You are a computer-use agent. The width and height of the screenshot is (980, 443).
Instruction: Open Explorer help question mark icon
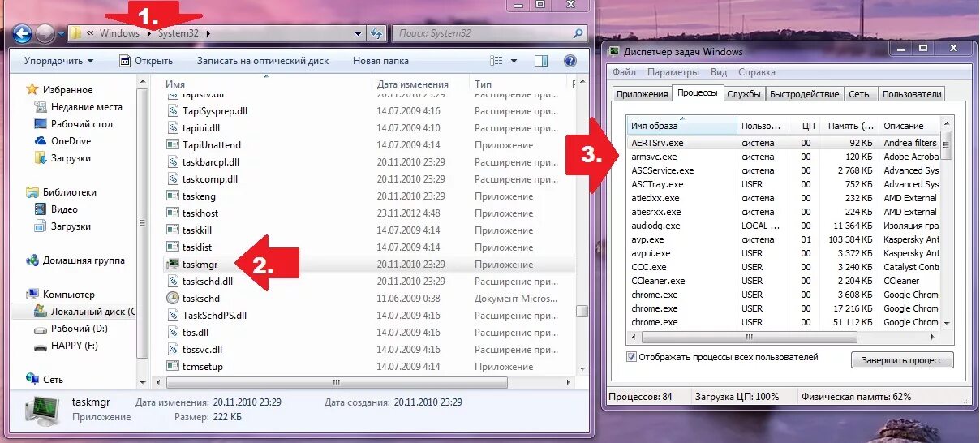point(570,61)
